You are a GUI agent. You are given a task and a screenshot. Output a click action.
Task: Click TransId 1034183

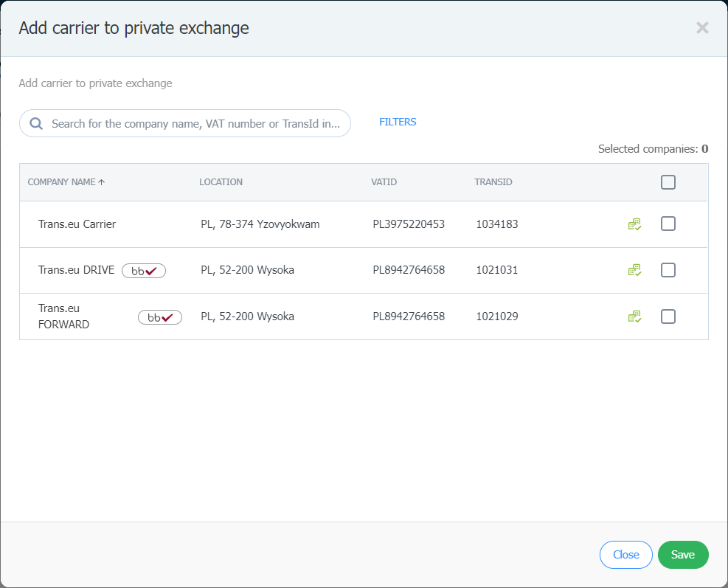pos(497,224)
